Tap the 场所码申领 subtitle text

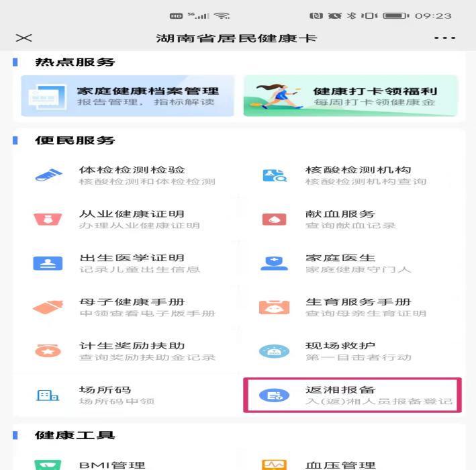click(x=117, y=402)
